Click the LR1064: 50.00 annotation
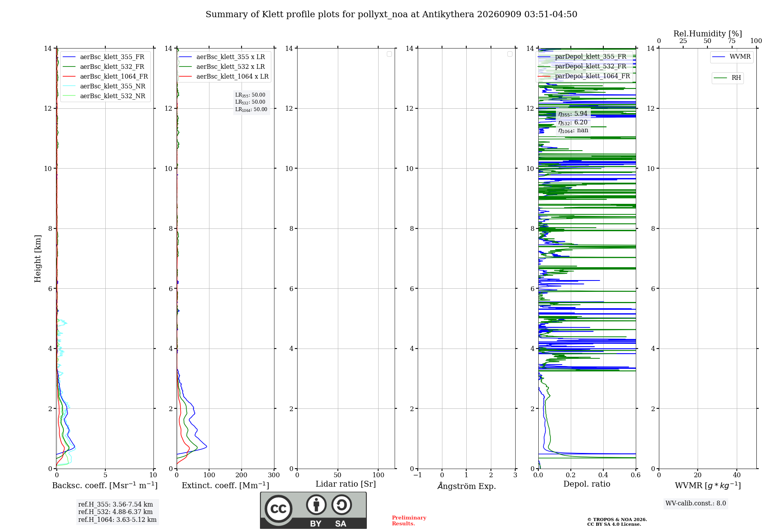The height and width of the screenshot is (532, 783). (251, 110)
